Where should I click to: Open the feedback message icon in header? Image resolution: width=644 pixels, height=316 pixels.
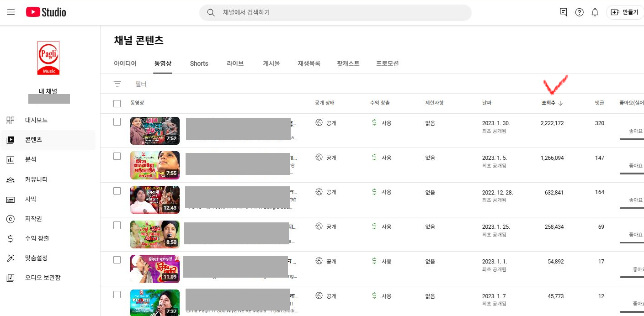pyautogui.click(x=564, y=12)
